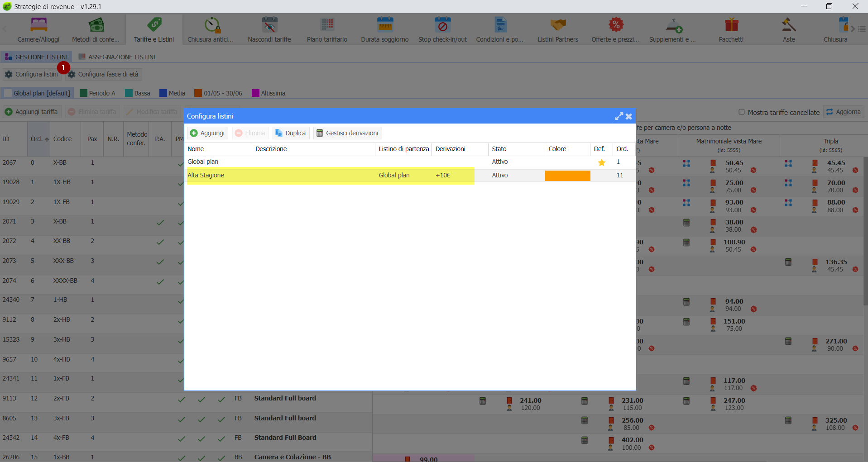Toggle the P.A. checkmark for row XXX-BB
The height and width of the screenshot is (462, 868).
pos(160,262)
